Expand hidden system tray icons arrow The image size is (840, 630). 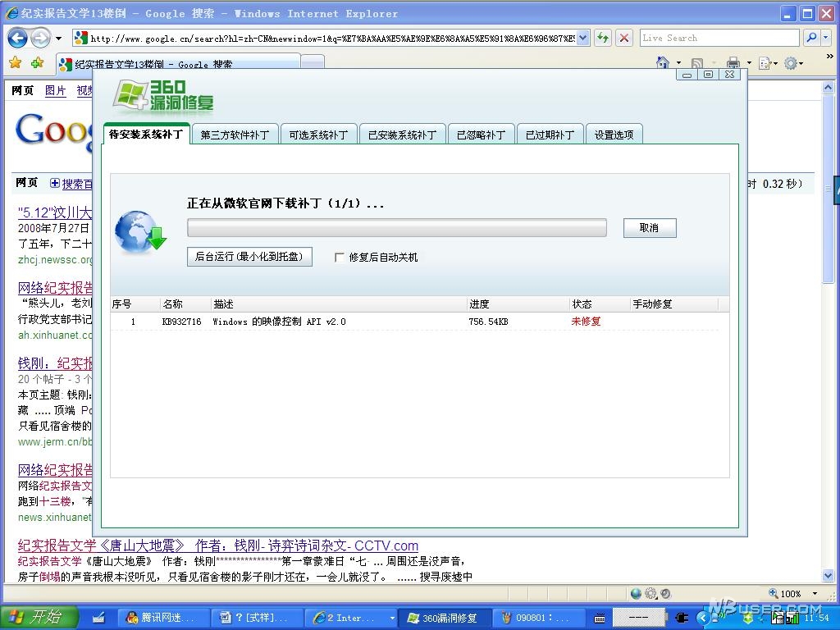pyautogui.click(x=705, y=619)
